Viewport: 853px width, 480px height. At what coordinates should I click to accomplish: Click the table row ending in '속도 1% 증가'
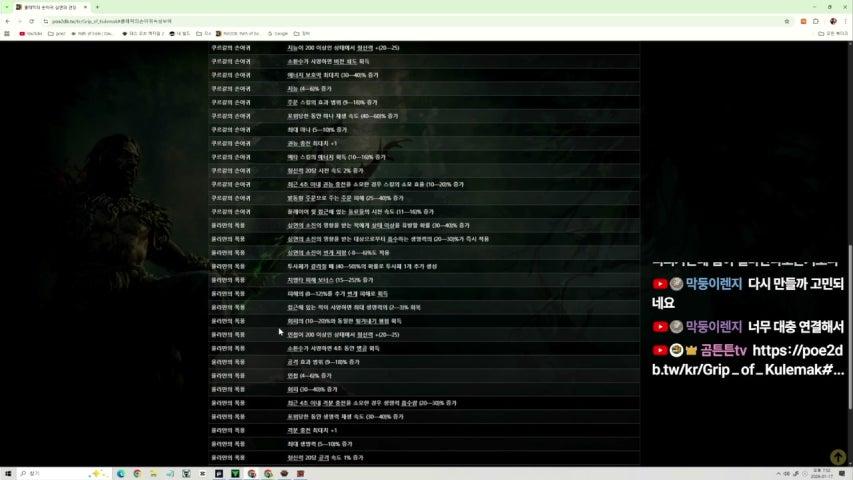tap(424, 458)
